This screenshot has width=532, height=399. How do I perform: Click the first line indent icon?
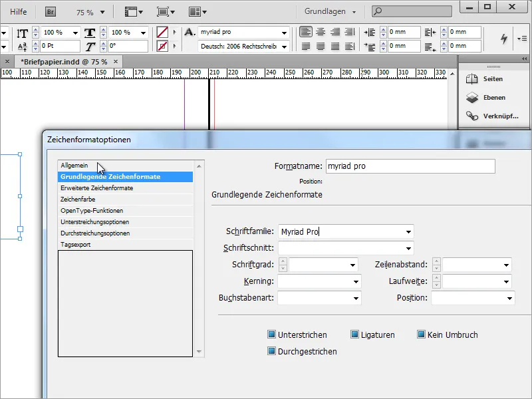[x=370, y=47]
